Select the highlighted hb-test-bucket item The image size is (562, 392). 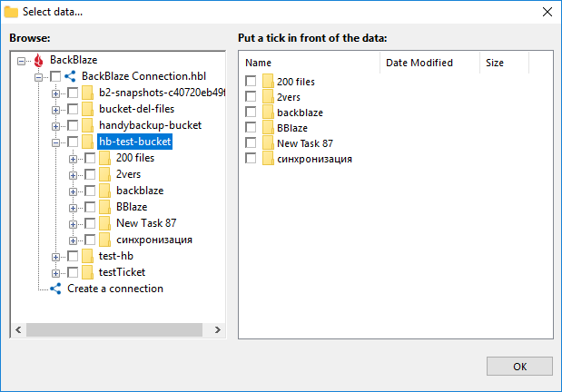(x=134, y=142)
